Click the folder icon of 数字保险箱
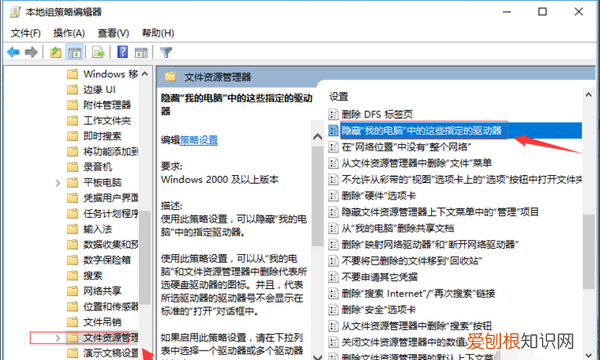The height and width of the screenshot is (360, 600). [72, 260]
